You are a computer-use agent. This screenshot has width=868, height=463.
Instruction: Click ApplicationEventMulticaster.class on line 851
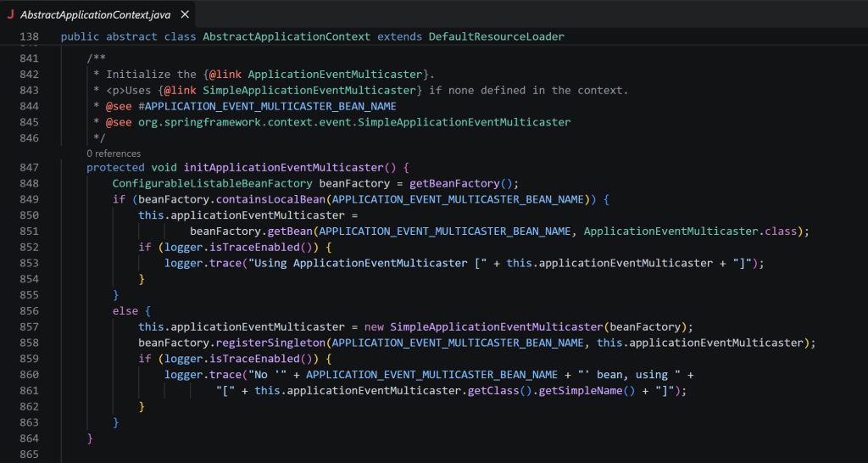point(689,231)
